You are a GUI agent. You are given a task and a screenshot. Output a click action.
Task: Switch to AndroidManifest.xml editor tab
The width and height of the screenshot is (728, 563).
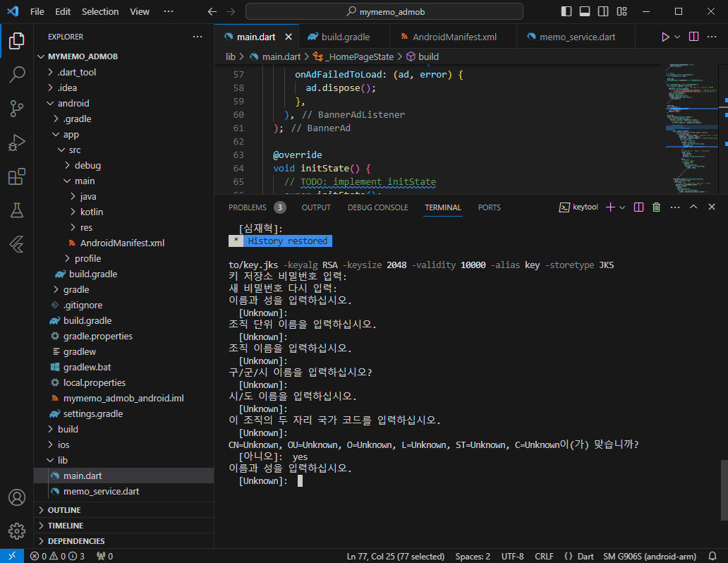click(x=453, y=37)
